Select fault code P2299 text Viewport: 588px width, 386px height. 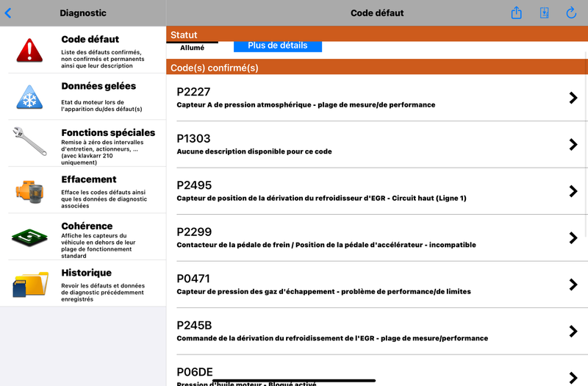point(194,232)
